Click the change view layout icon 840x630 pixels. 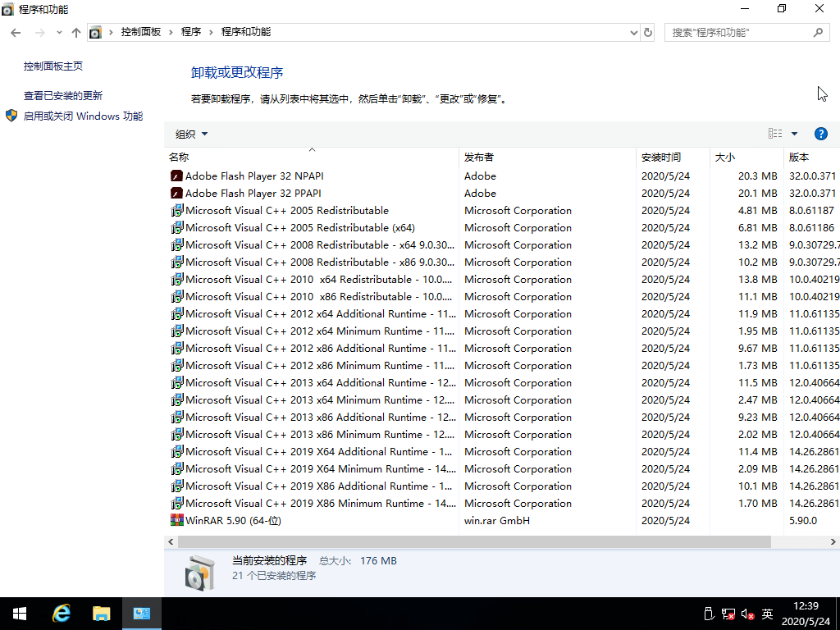[x=775, y=134]
